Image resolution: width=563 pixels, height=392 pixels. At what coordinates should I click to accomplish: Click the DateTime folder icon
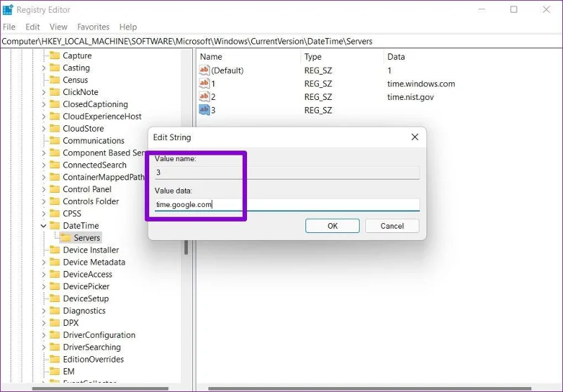[55, 225]
